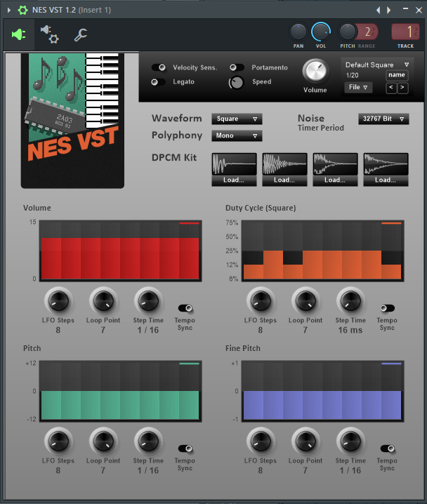Click the previous preset < button
Image resolution: width=427 pixels, height=504 pixels.
[391, 88]
